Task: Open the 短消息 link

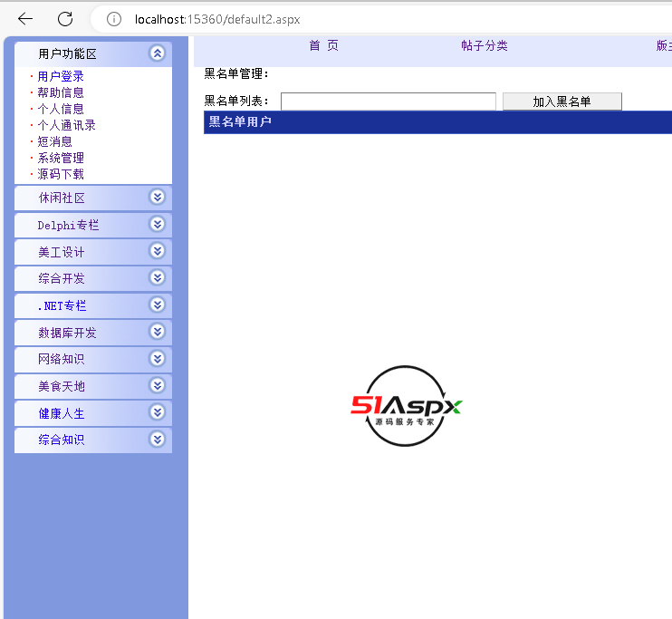Action: tap(54, 141)
